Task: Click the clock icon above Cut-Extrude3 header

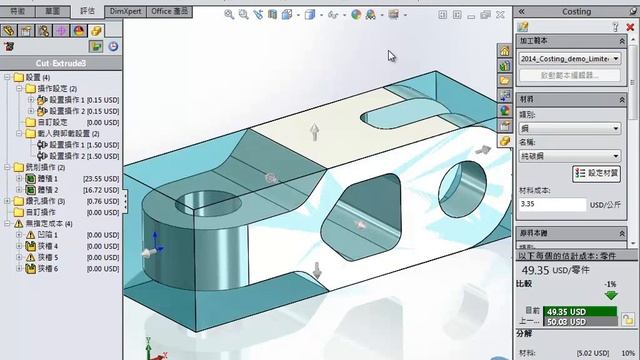Action: [113, 46]
